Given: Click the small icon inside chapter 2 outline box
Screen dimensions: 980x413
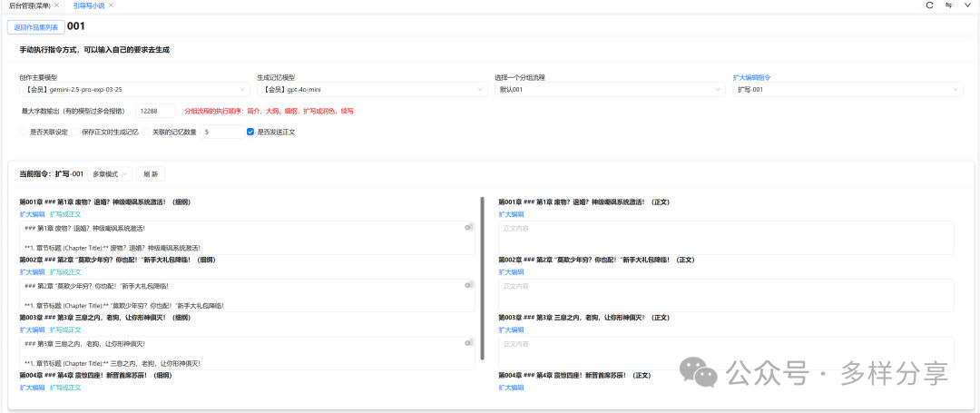Looking at the screenshot, I should coord(467,286).
